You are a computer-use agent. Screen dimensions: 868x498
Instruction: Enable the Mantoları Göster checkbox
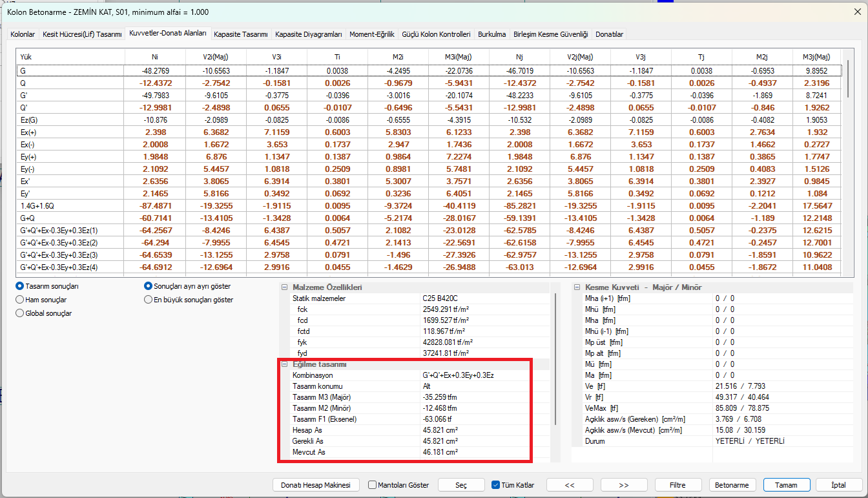pyautogui.click(x=373, y=485)
